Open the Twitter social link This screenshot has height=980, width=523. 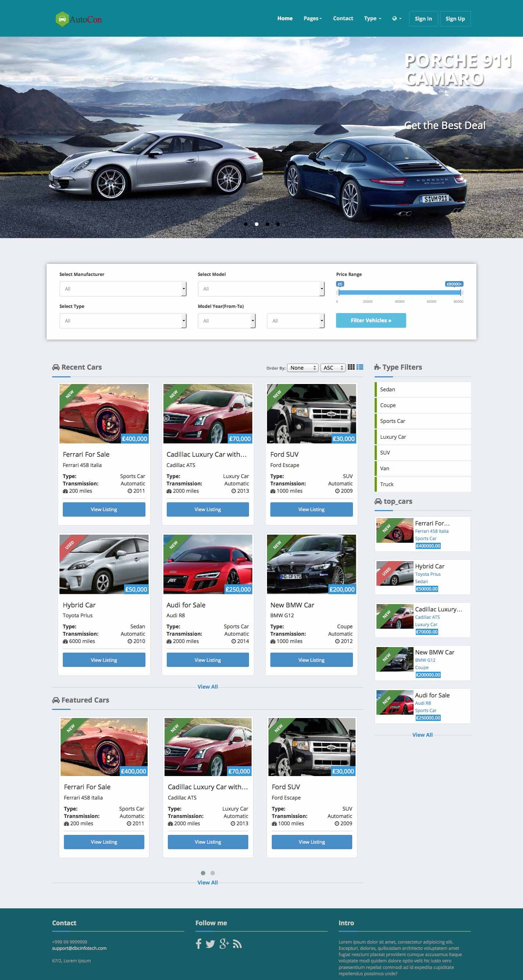pos(210,944)
